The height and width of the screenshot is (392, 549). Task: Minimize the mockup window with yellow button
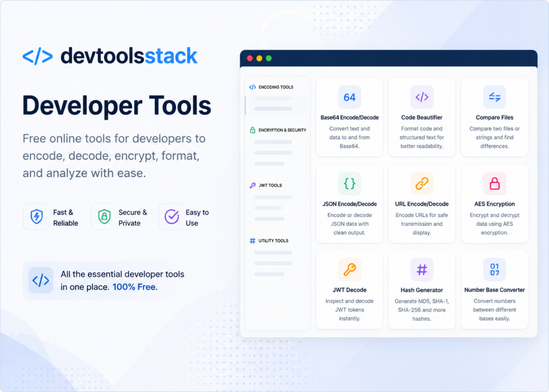[x=259, y=58]
